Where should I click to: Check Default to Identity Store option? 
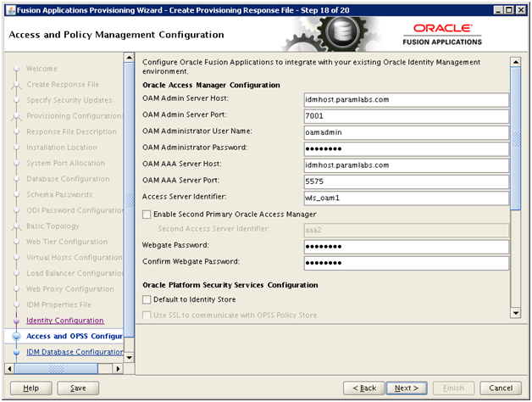[x=147, y=299]
